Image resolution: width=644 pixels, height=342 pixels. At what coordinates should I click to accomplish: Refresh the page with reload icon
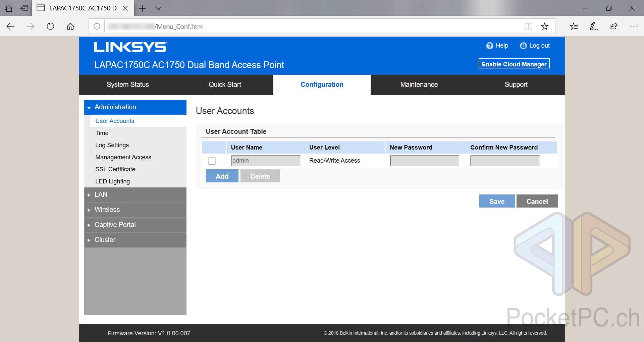click(x=50, y=26)
